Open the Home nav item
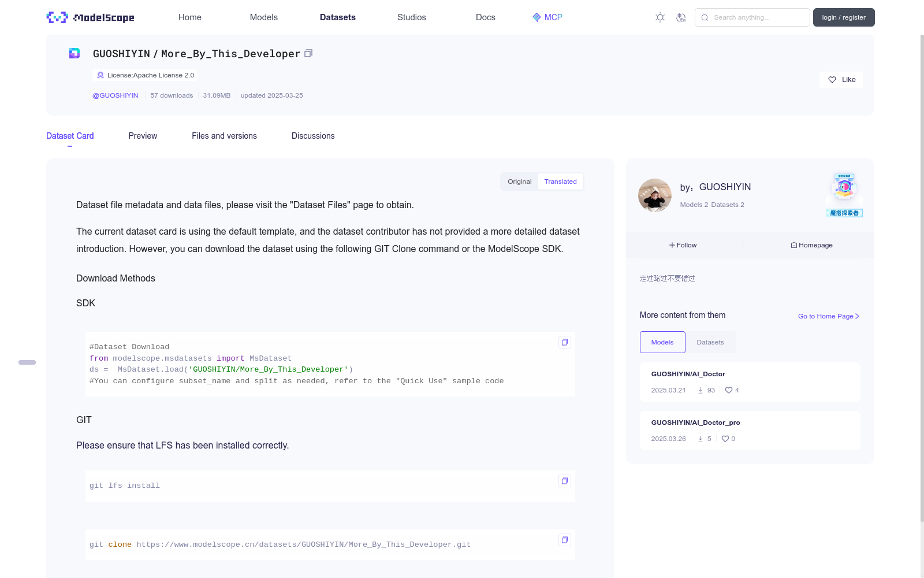The height and width of the screenshot is (578, 924). (x=190, y=17)
